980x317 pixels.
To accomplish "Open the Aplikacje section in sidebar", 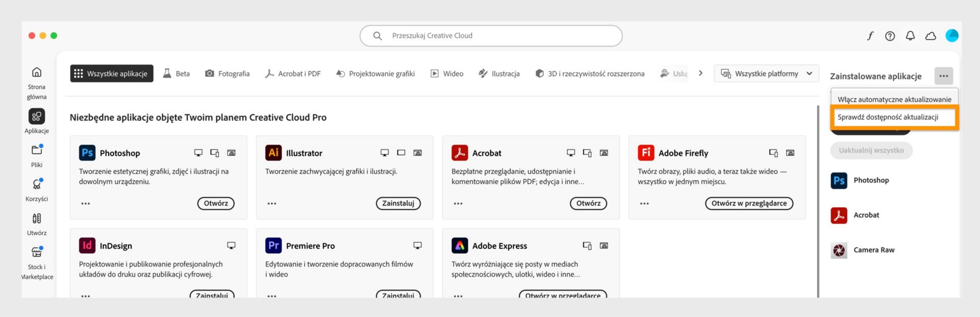I will click(36, 121).
